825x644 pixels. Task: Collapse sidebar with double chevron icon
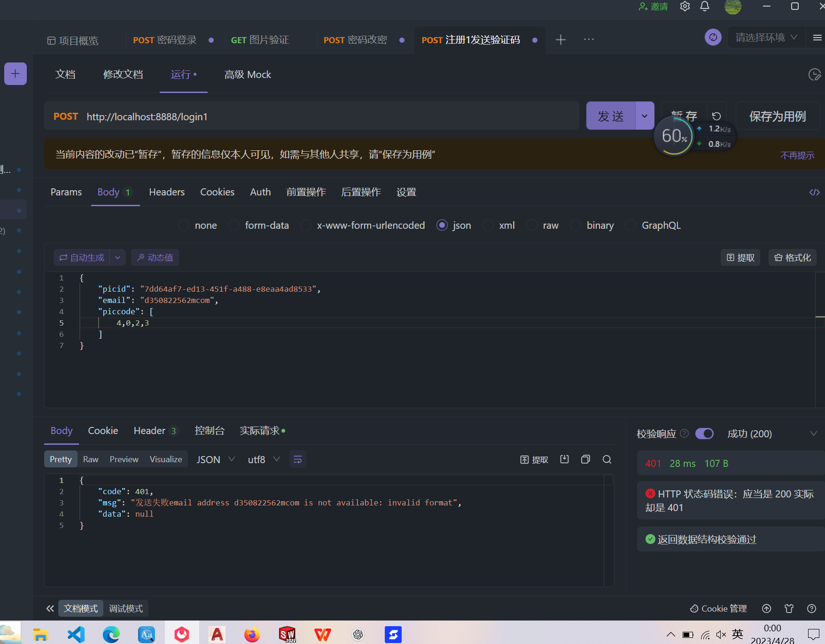pos(50,609)
